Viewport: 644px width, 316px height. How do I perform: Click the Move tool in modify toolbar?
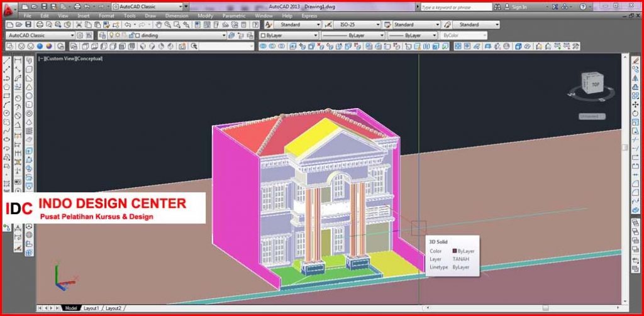[x=636, y=104]
